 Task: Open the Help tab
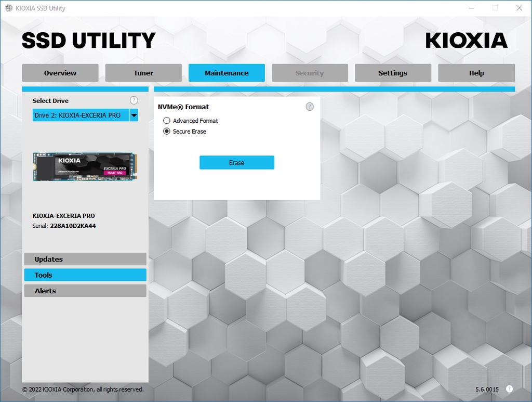(476, 73)
